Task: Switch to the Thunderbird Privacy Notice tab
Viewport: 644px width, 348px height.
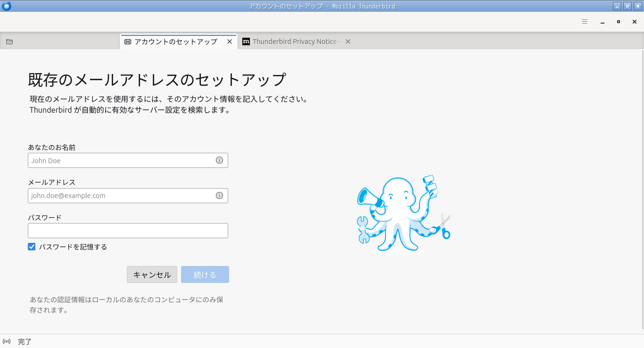Action: pyautogui.click(x=296, y=41)
